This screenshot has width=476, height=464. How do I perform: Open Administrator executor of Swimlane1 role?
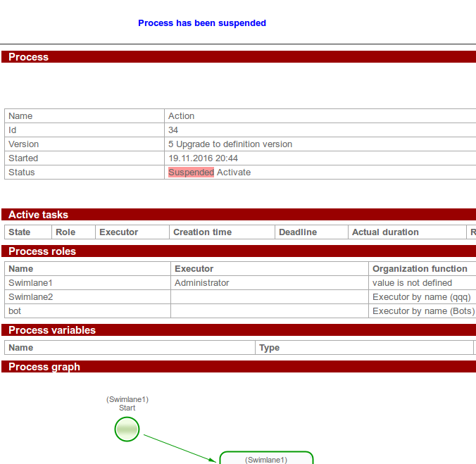click(x=202, y=283)
